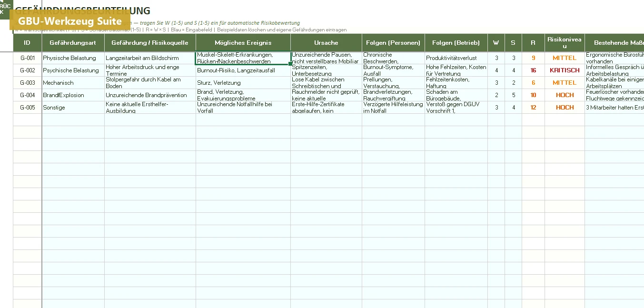
Task: Select the ID cell G-003
Action: click(x=27, y=83)
